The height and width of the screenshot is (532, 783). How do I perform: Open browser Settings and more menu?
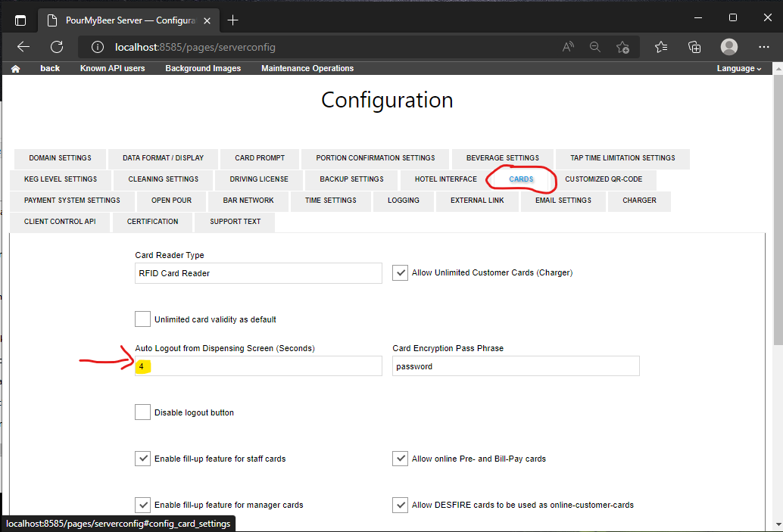click(763, 47)
